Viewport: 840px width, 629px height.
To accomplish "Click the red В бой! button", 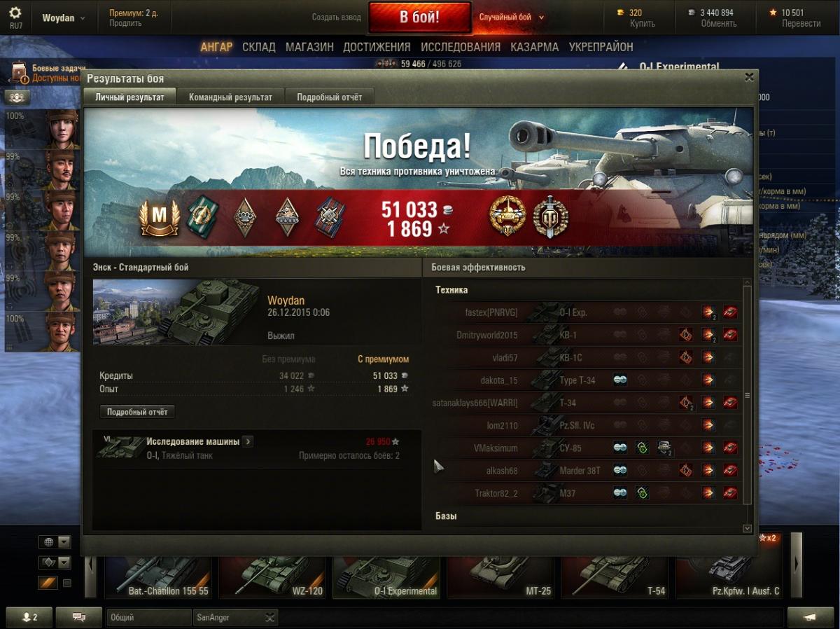I will tap(420, 18).
